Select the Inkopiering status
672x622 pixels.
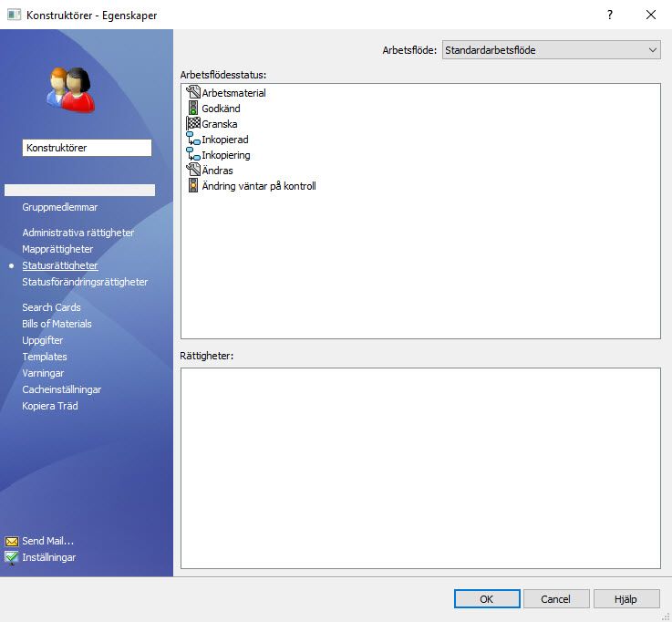coord(226,155)
